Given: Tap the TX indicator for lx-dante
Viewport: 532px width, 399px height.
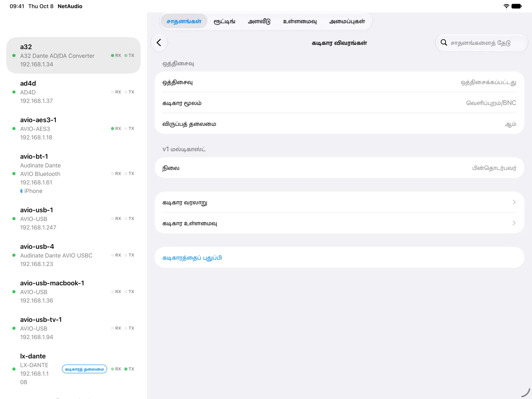Looking at the screenshot, I should (129, 369).
